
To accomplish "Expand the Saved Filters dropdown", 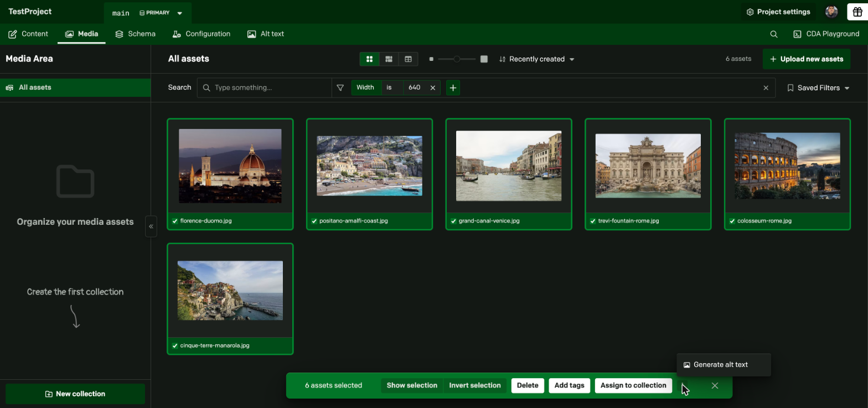I will 818,87.
